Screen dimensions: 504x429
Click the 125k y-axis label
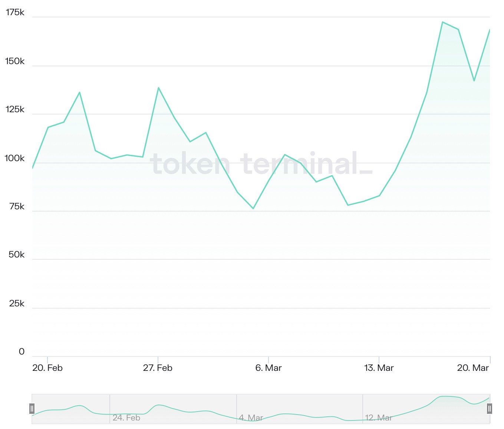tap(15, 110)
